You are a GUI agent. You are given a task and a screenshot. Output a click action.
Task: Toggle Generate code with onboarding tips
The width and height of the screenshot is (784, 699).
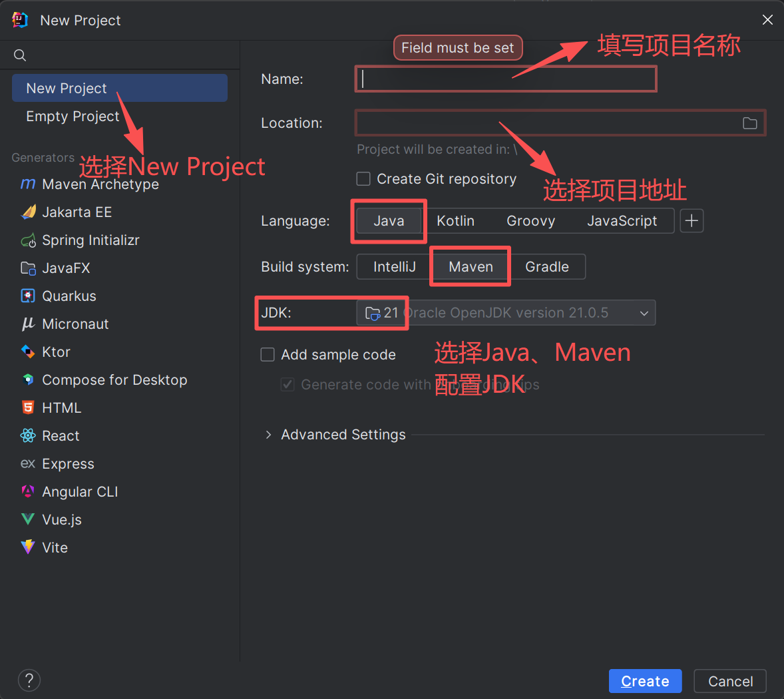coord(288,385)
